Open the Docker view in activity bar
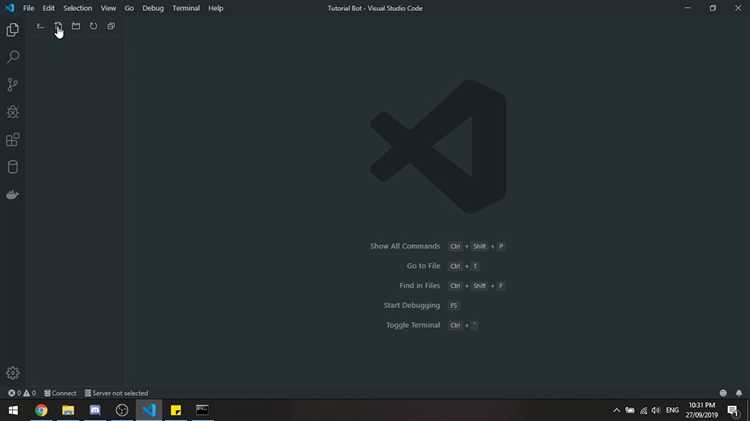The height and width of the screenshot is (421, 750). (x=13, y=195)
